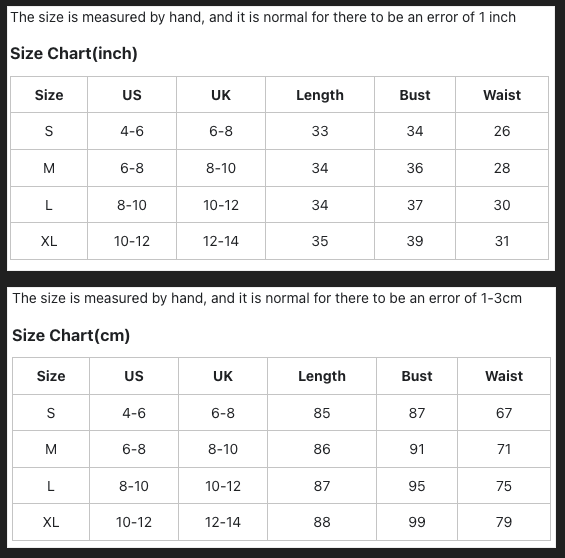Click the XL size cell in inch chart
Screen dimensions: 565x558
(49, 241)
